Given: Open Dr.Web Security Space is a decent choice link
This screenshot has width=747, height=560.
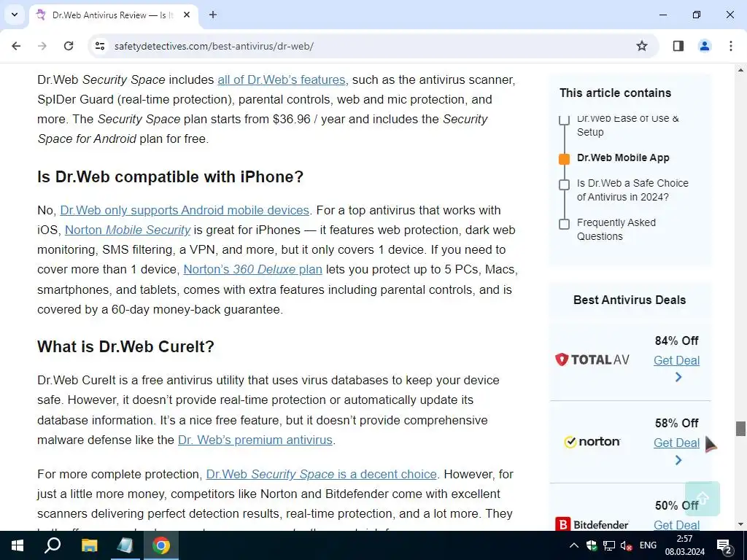Looking at the screenshot, I should [322, 474].
